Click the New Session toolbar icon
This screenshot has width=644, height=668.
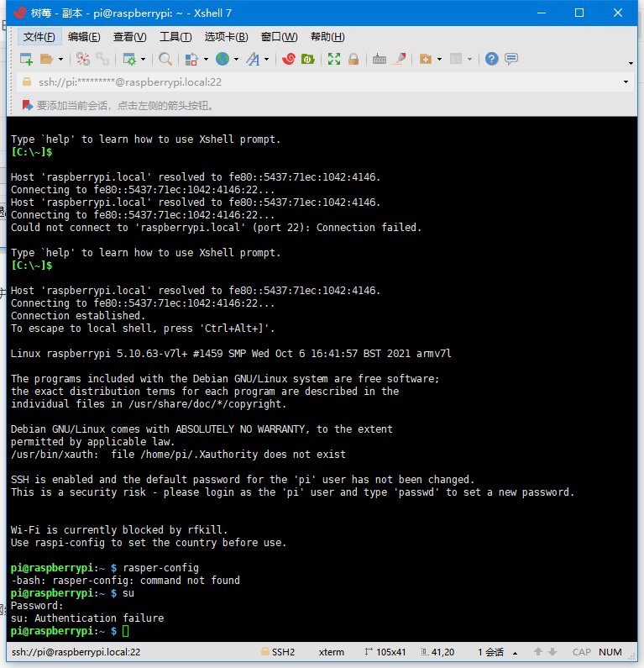point(26,59)
